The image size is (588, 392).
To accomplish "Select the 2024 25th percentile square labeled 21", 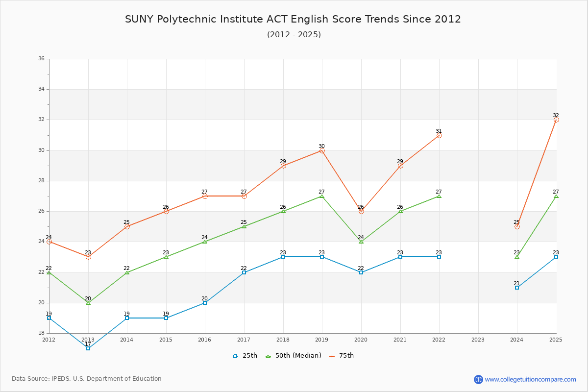I will click(517, 288).
